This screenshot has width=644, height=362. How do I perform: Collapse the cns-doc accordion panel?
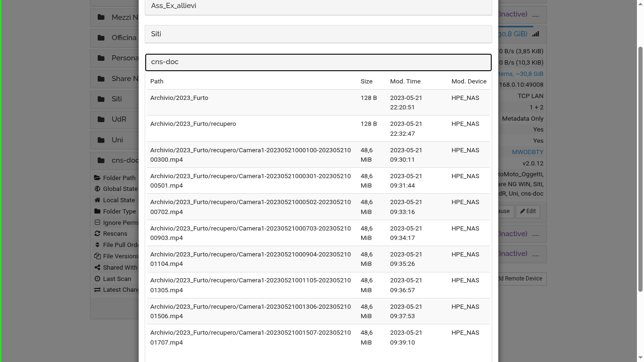click(318, 62)
